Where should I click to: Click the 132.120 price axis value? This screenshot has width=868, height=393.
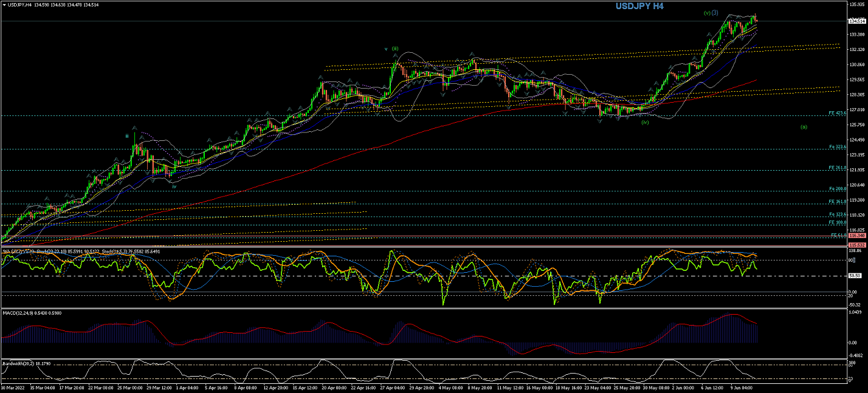pos(857,49)
